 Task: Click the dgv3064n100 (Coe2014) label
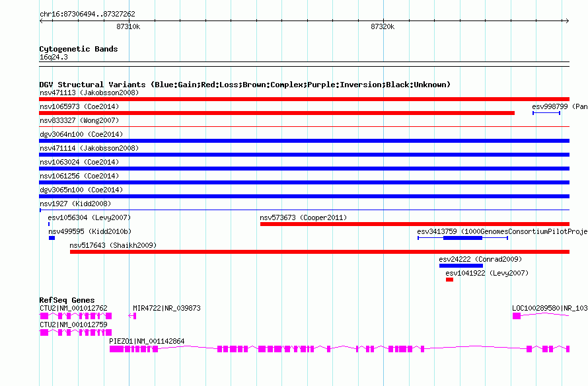tap(81, 134)
